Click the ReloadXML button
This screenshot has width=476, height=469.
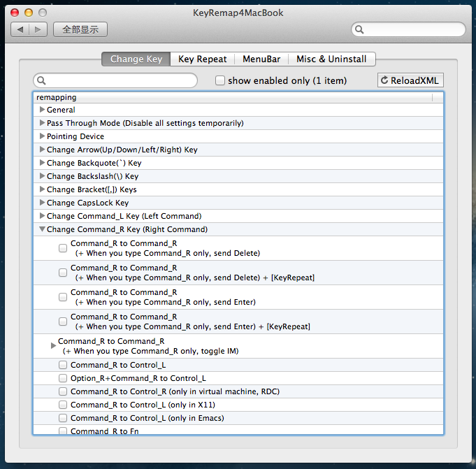tap(410, 80)
